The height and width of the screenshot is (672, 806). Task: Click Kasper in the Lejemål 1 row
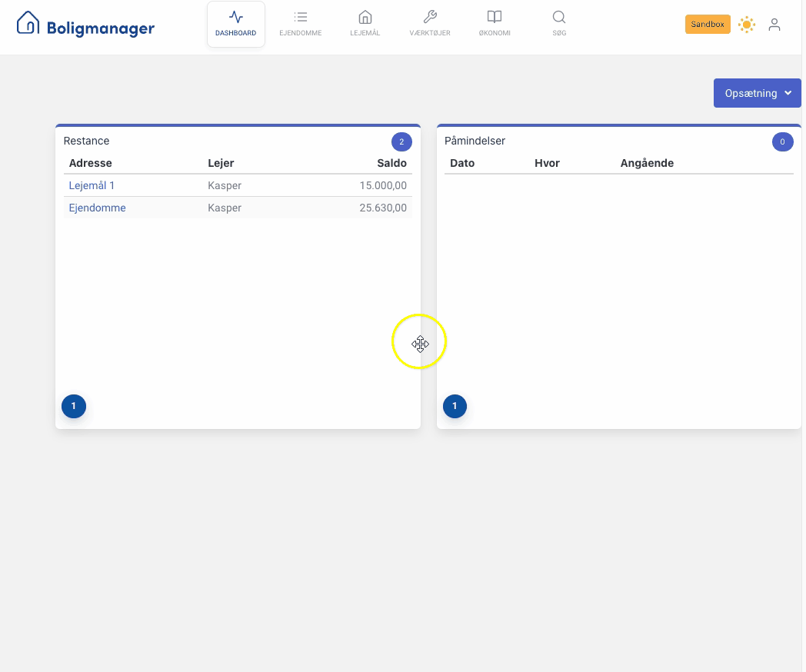tap(225, 185)
